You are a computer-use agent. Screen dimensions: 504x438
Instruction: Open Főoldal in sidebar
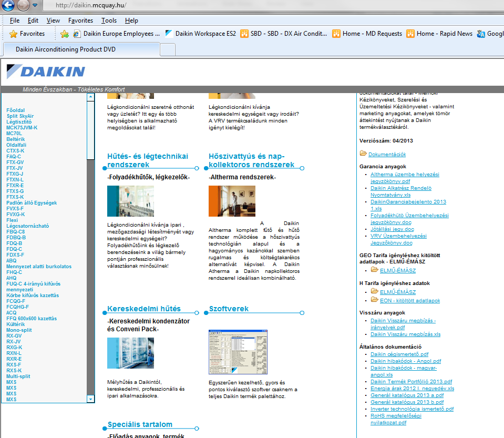15,110
